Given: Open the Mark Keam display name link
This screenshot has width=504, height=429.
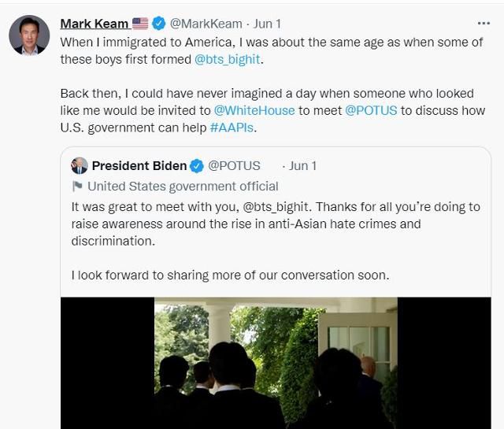Looking at the screenshot, I should click(94, 24).
